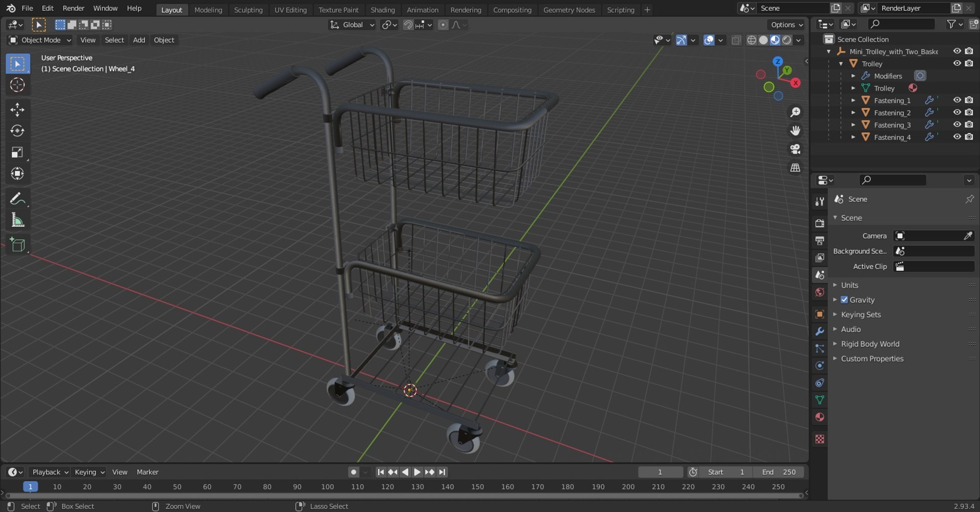Open the Playback popover
This screenshot has width=980, height=512.
click(49, 472)
